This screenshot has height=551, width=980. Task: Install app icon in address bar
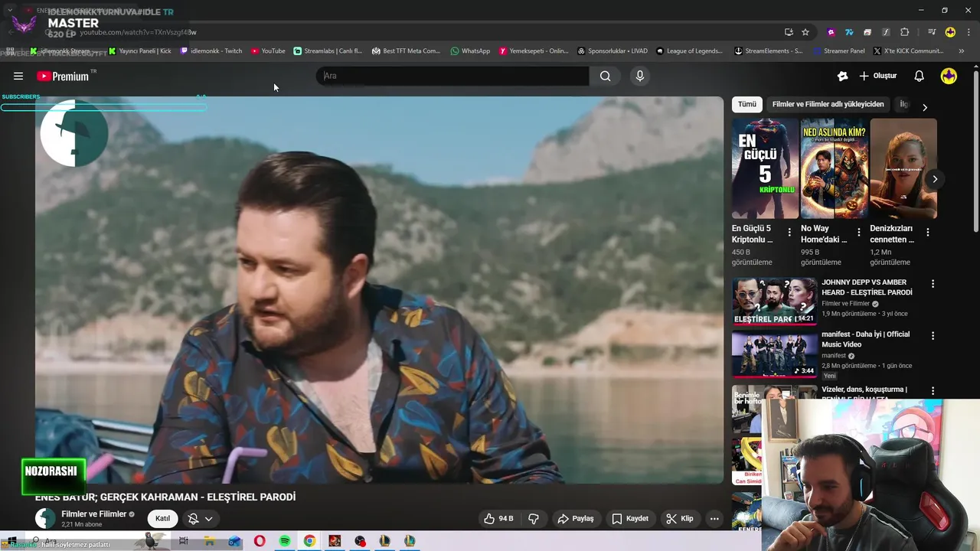pos(789,32)
